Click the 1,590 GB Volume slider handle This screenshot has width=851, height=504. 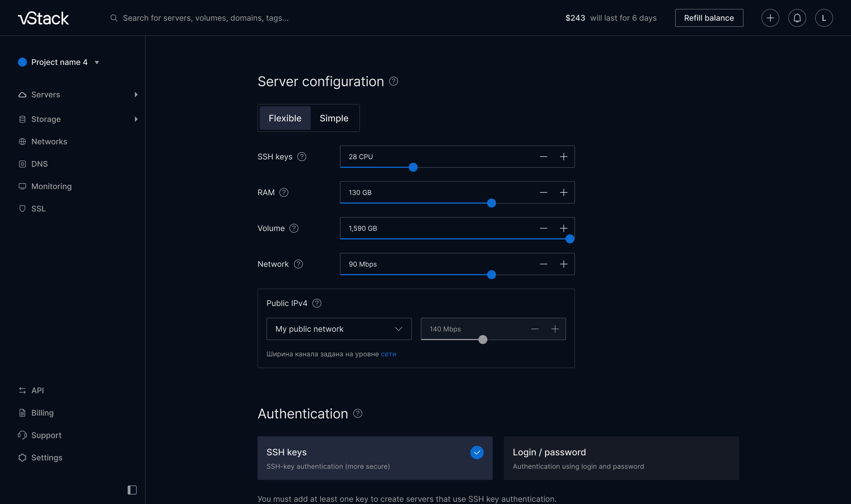click(570, 239)
